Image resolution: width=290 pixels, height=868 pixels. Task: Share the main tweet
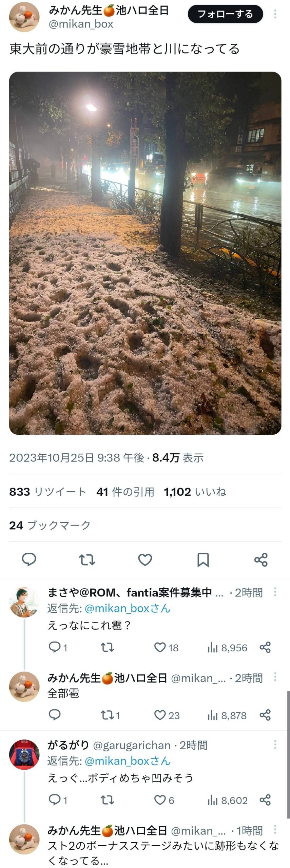coord(261,559)
